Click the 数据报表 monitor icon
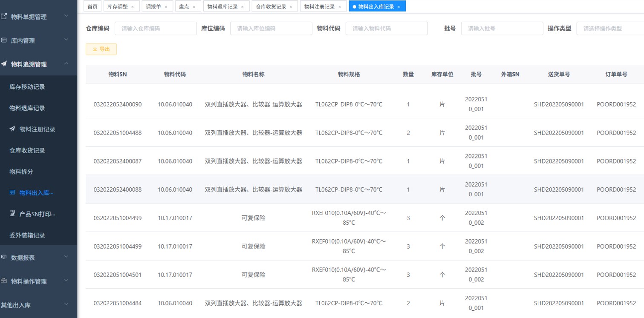 click(x=4, y=257)
